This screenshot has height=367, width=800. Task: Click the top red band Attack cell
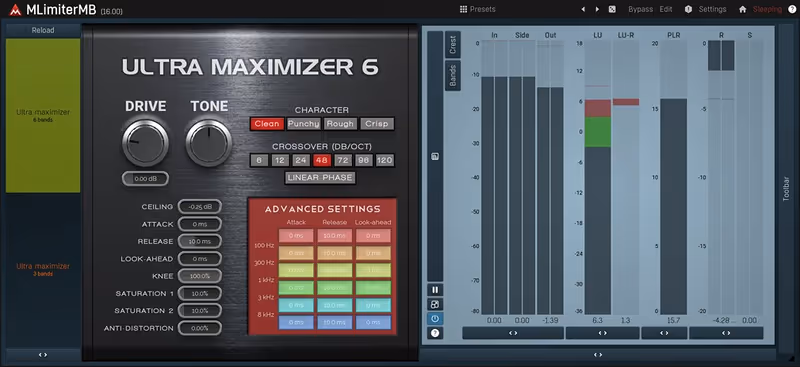(296, 236)
